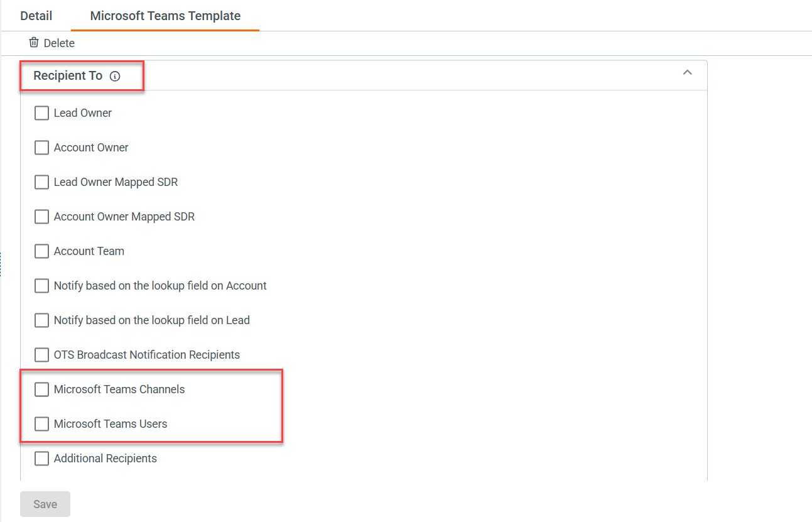Viewport: 812px width, 522px height.
Task: Click the trash can icon
Action: coord(34,43)
